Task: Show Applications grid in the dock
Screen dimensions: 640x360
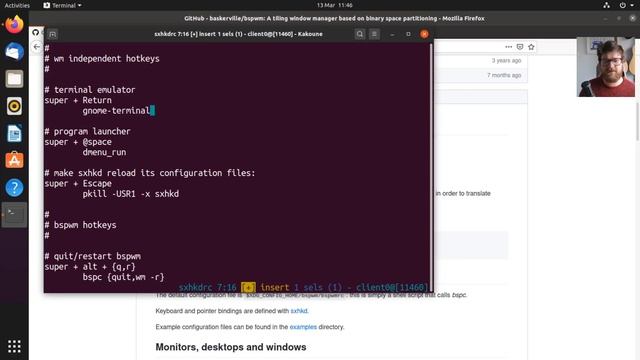Action: [14, 347]
